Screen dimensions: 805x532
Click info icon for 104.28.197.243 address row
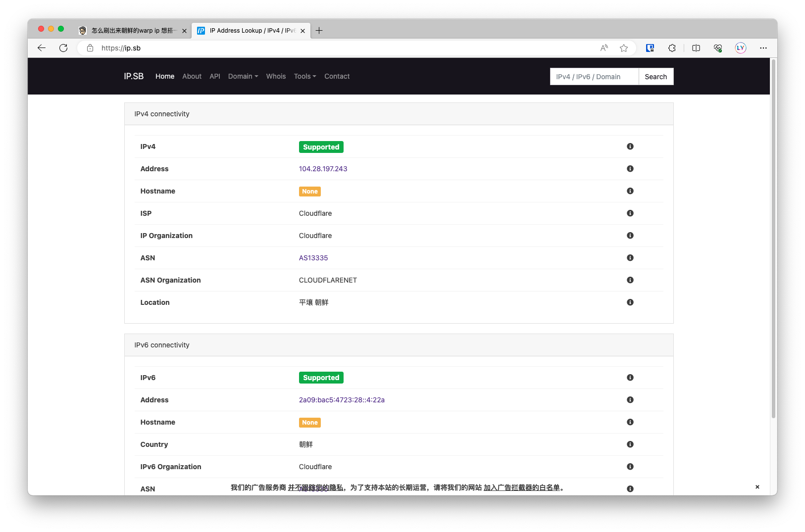click(x=630, y=169)
